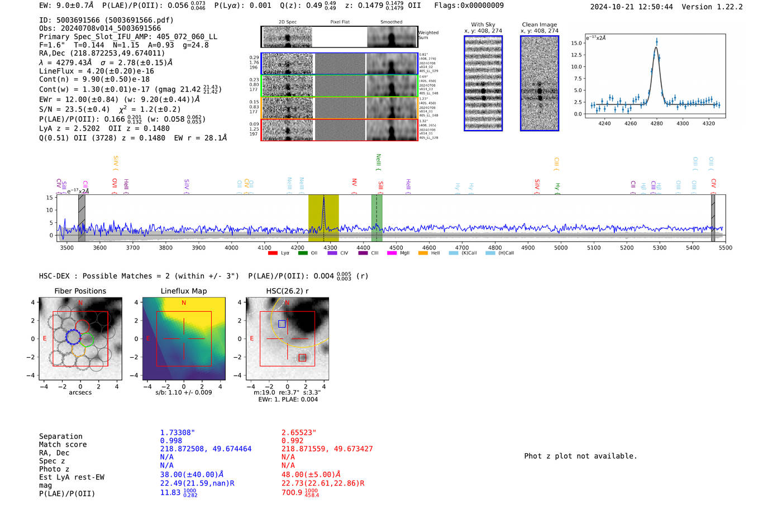Click the blue square marker in HSC image
The width and height of the screenshot is (782, 532).
[282, 324]
